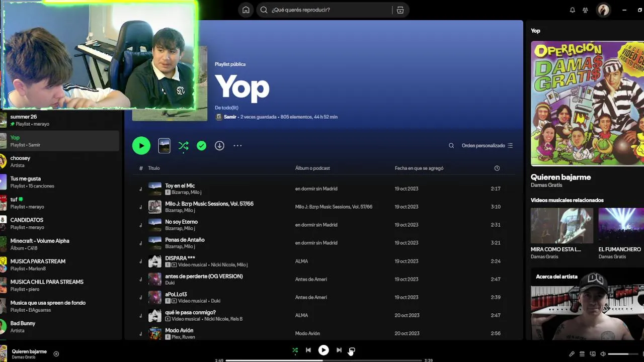Image resolution: width=644 pixels, height=362 pixels.
Task: Open album 'en dormir sin Madrid' for Toy en el Mic
Action: click(x=316, y=189)
